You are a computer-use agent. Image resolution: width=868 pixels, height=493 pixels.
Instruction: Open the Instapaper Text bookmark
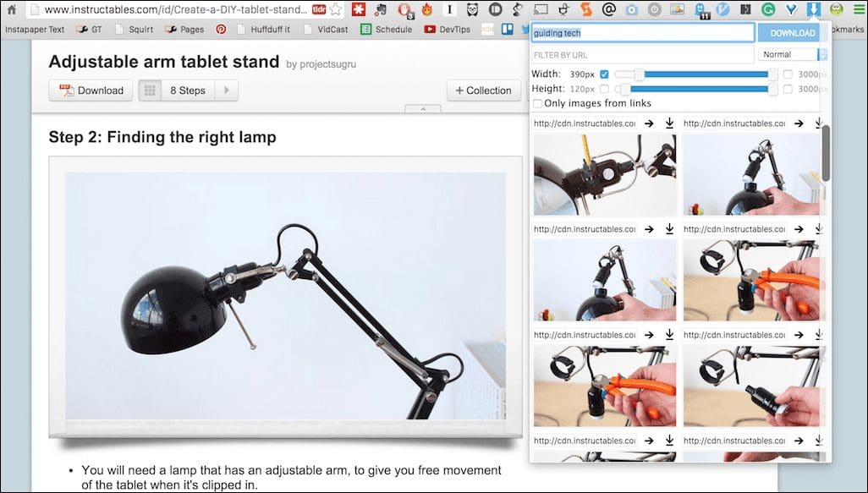pyautogui.click(x=35, y=30)
